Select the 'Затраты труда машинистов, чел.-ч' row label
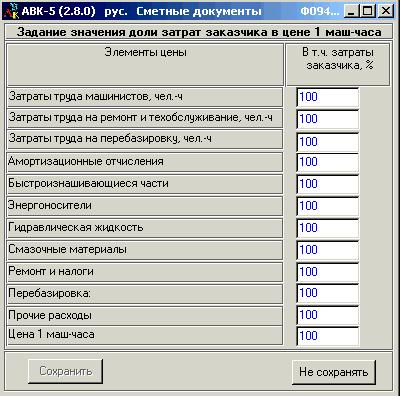The height and width of the screenshot is (396, 400). point(145,97)
